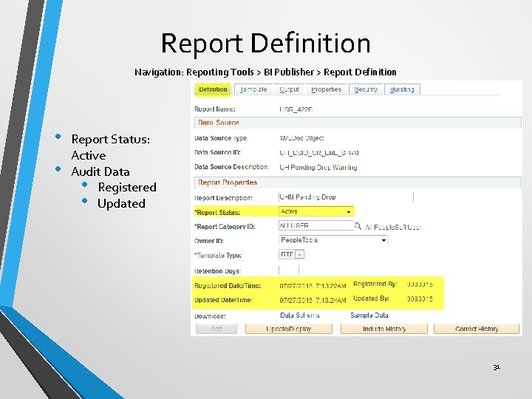Click the Data Source ID value
The image size is (532, 399).
pyautogui.click(x=319, y=153)
